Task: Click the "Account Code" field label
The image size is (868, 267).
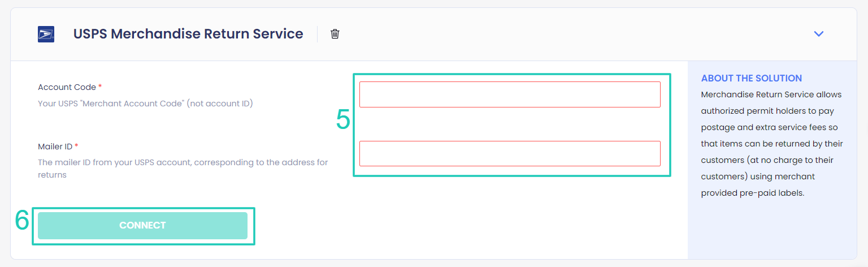Action: click(x=67, y=87)
